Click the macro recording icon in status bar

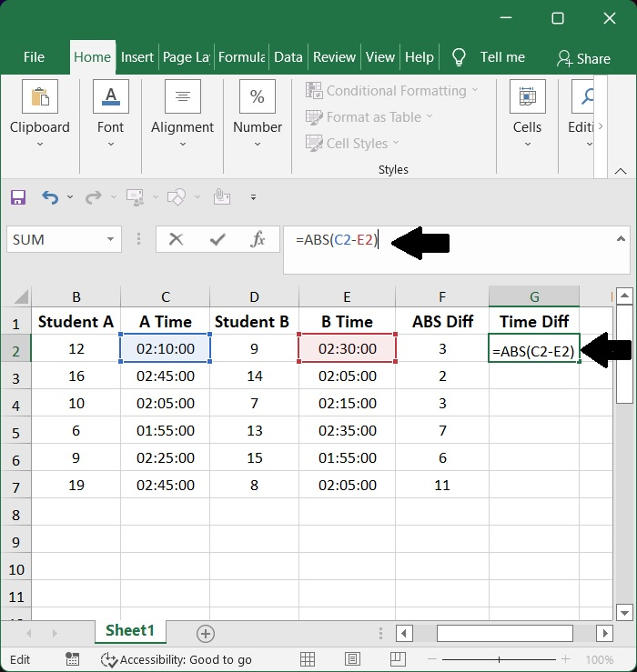point(72,659)
